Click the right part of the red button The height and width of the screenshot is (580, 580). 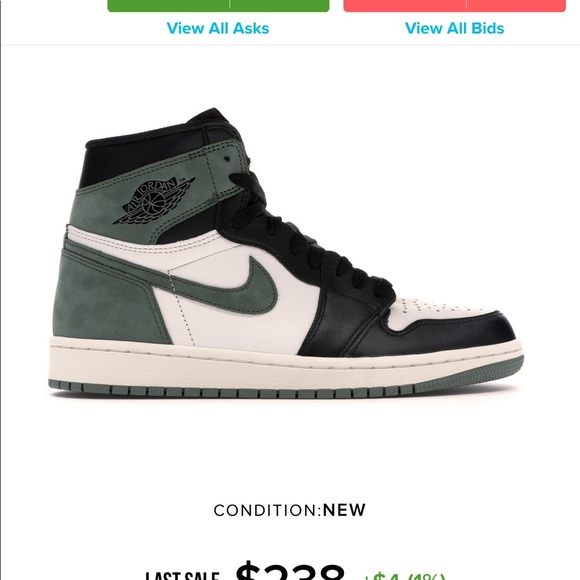516,5
